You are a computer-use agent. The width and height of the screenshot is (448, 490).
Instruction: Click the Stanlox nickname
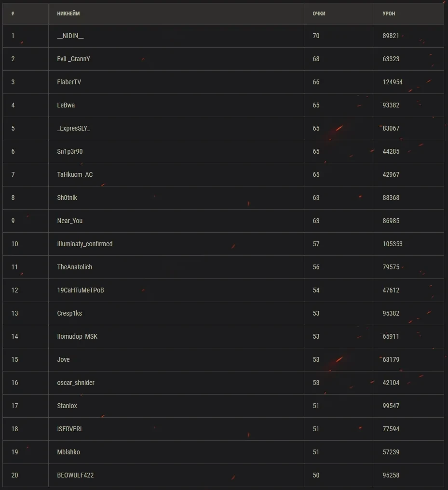tap(67, 406)
